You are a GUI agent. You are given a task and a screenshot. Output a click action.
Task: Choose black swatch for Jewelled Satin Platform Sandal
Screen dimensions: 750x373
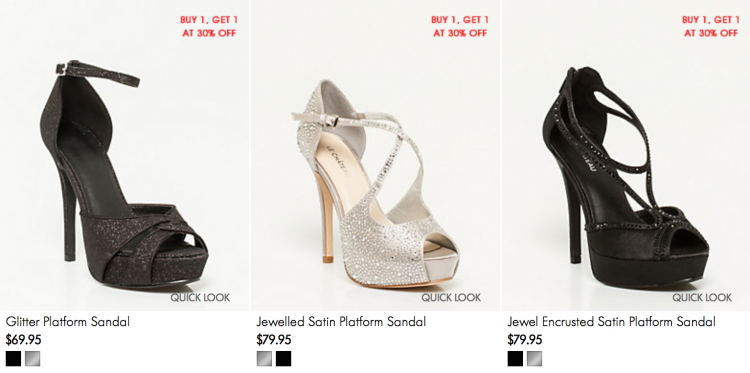tap(283, 359)
